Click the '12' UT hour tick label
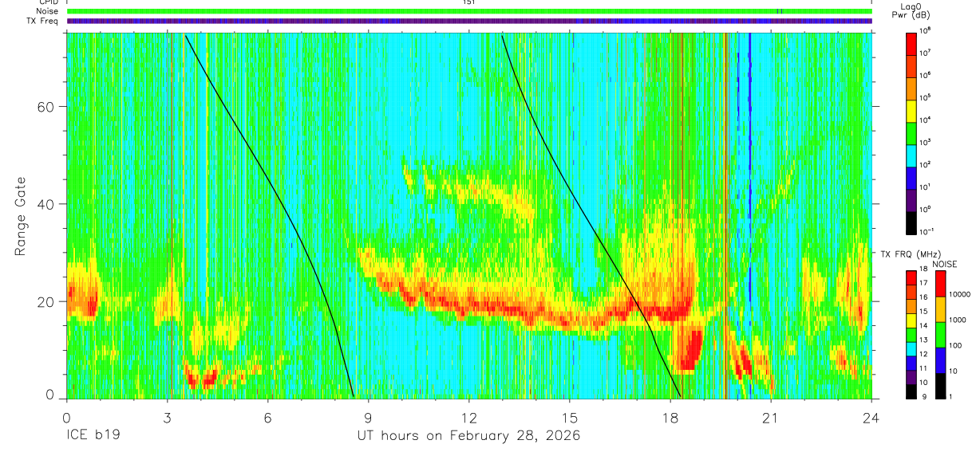This screenshot has height=452, width=980. pos(469,417)
